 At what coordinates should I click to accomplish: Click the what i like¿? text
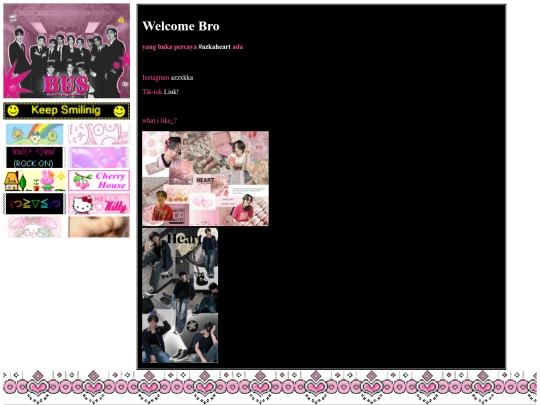[160, 121]
